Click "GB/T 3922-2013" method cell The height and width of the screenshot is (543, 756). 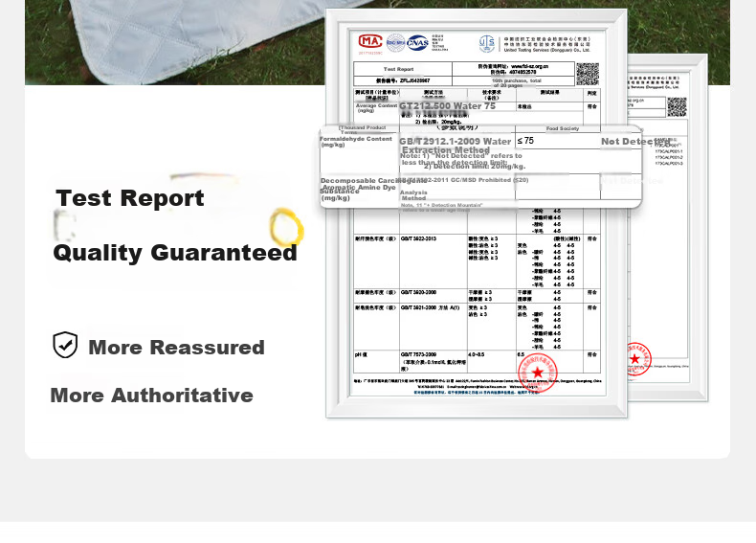pos(418,238)
